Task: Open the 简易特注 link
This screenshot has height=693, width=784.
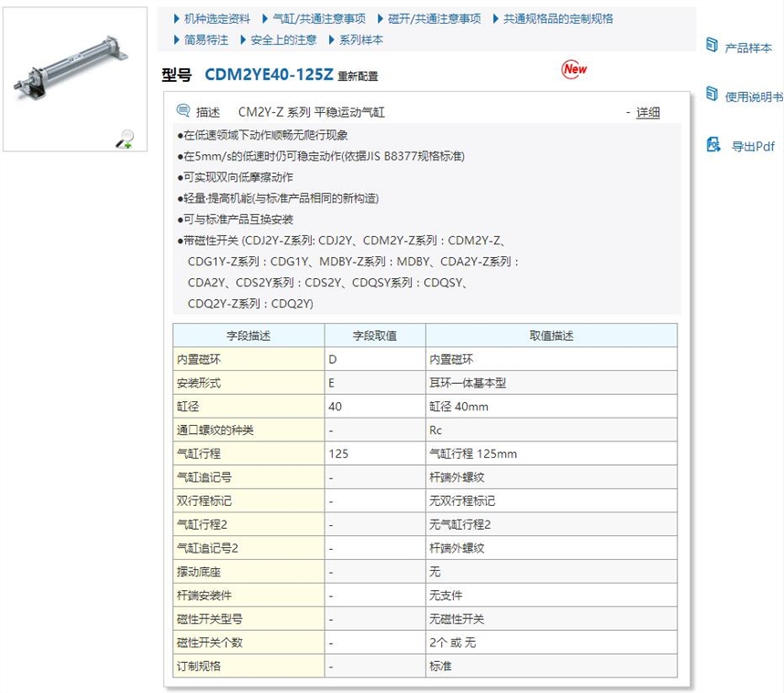Action: (x=206, y=40)
